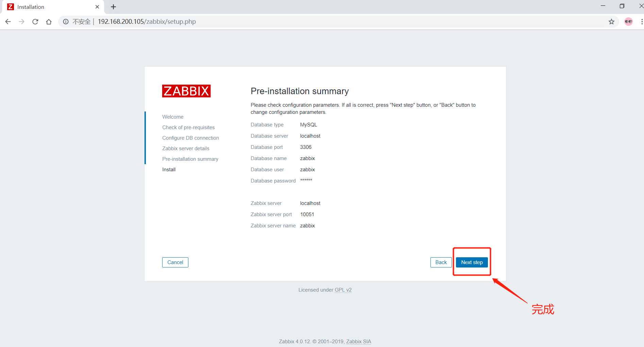644x347 pixels.
Task: Click the Zabbix server port label
Action: (271, 214)
